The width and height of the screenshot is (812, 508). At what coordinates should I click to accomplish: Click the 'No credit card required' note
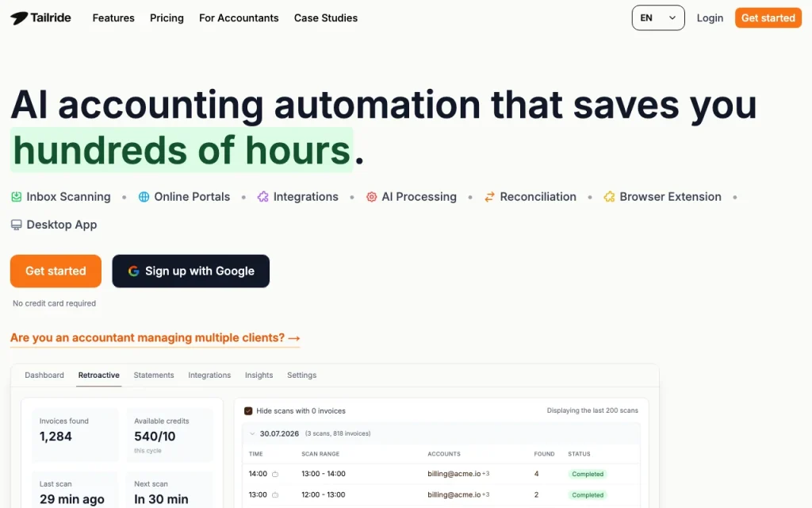[55, 303]
